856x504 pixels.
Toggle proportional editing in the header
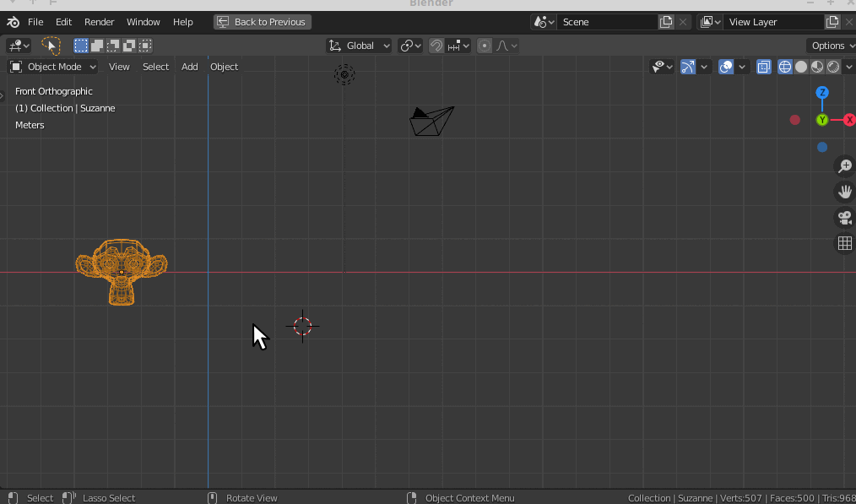click(485, 46)
